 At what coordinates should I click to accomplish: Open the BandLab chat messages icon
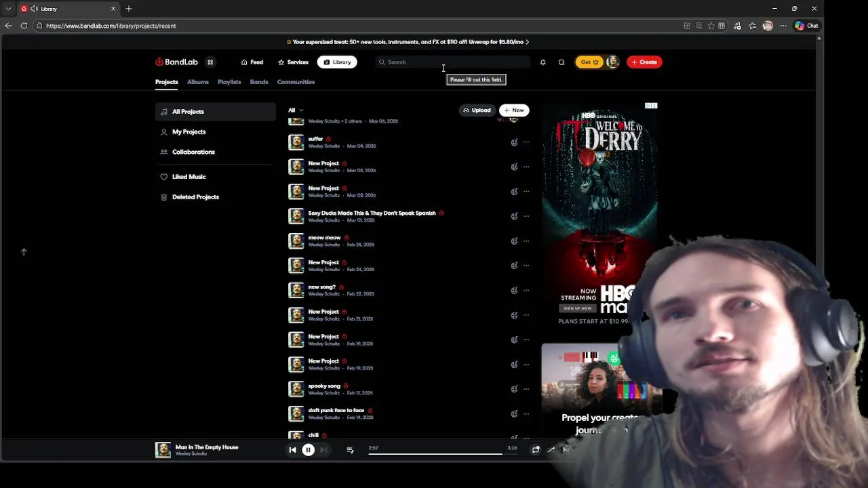561,62
